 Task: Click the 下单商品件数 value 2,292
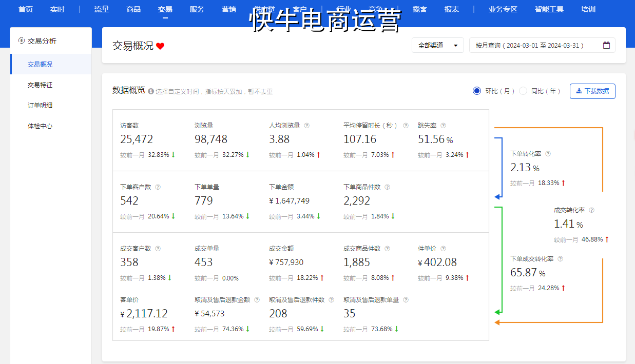[357, 201]
